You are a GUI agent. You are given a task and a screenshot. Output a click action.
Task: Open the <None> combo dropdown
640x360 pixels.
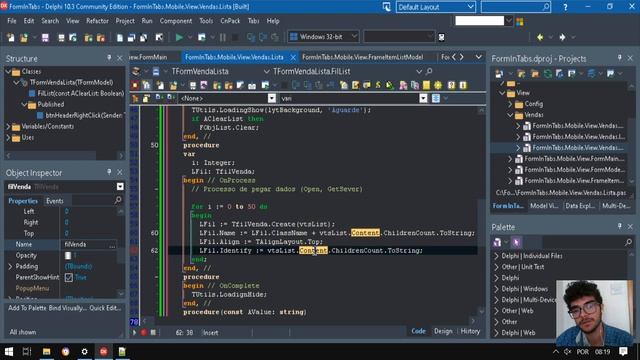(x=272, y=98)
